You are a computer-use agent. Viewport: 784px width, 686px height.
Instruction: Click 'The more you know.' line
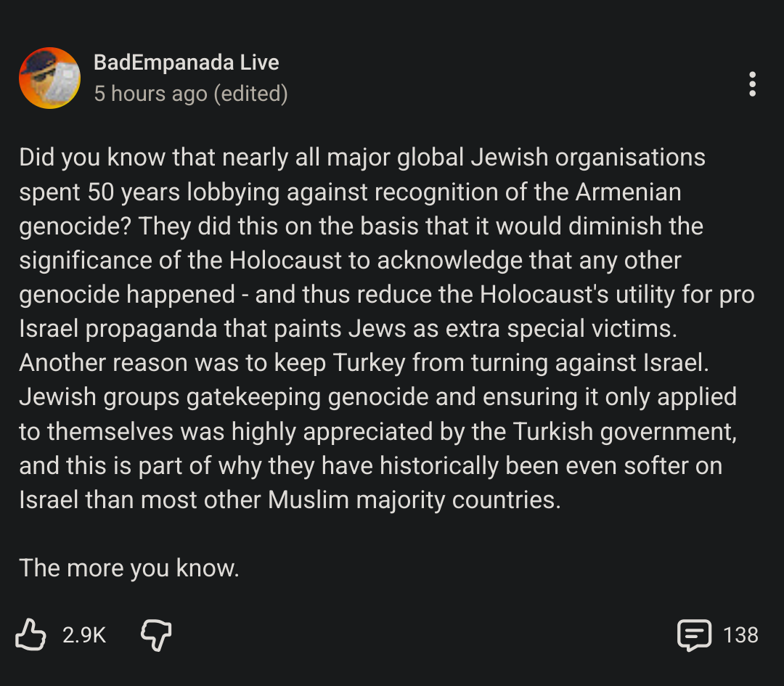coord(129,568)
